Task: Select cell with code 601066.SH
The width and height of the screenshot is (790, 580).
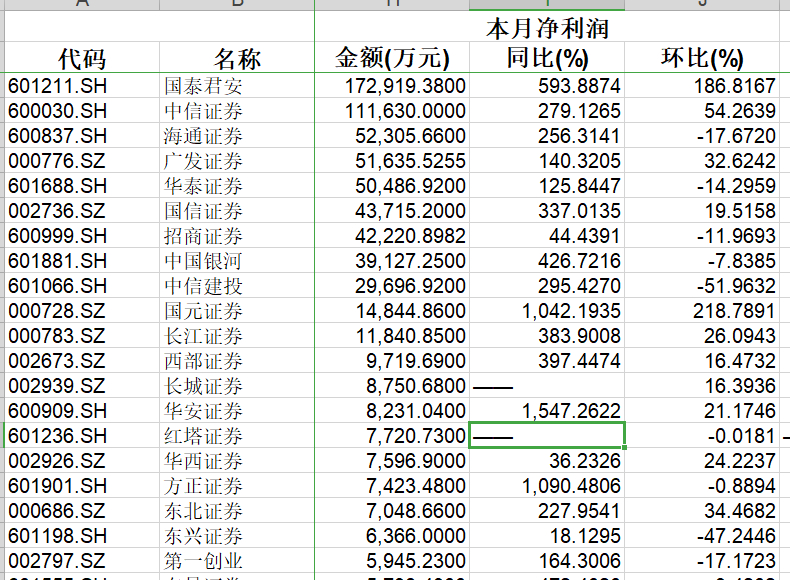Action: tap(82, 286)
